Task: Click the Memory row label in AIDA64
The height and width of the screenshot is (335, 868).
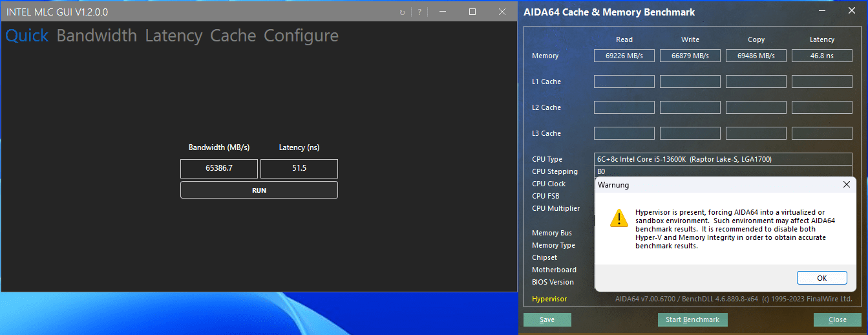Action: (545, 56)
